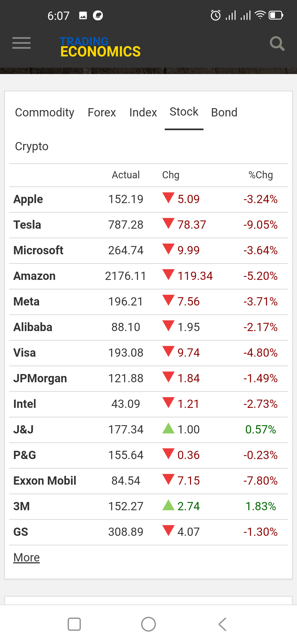
Task: Tap the alarm clock status icon
Action: 216,15
